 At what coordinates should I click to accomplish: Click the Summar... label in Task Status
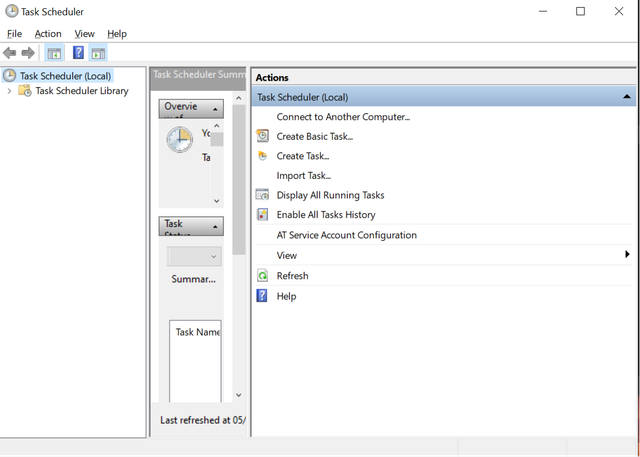[x=193, y=279]
